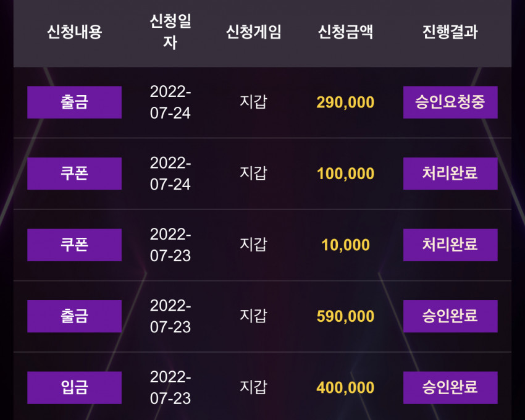Click the 신청일자 column header
Image resolution: width=525 pixels, height=420 pixels.
pyautogui.click(x=170, y=32)
